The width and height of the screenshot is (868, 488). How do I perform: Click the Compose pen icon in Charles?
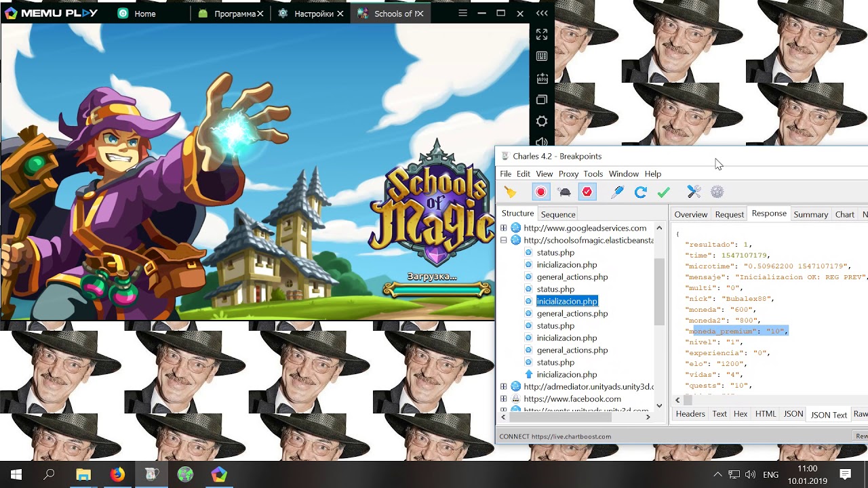pos(617,192)
